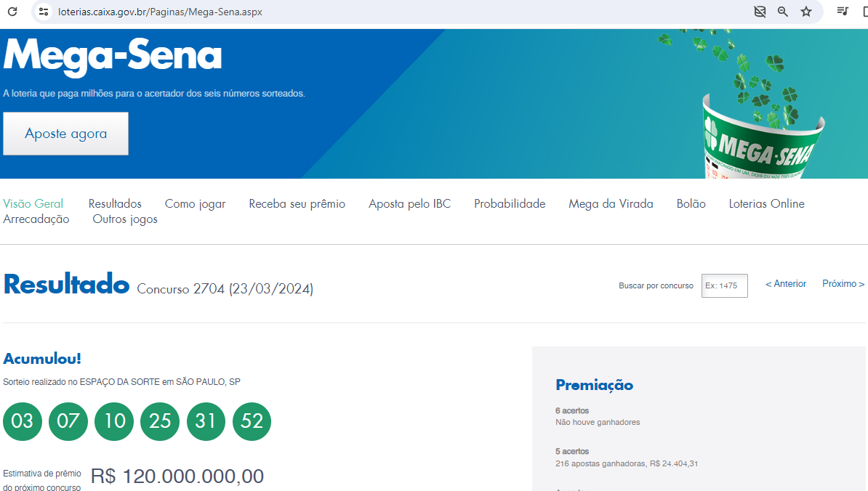Open the media control playlist icon
The image size is (868, 491).
point(843,11)
